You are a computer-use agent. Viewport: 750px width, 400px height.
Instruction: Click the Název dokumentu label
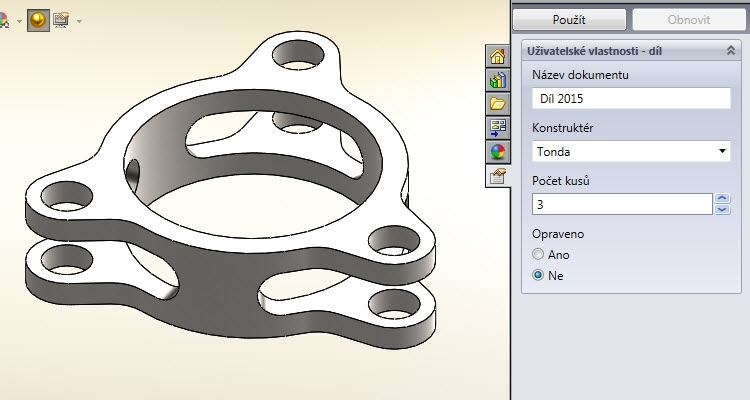point(580,75)
